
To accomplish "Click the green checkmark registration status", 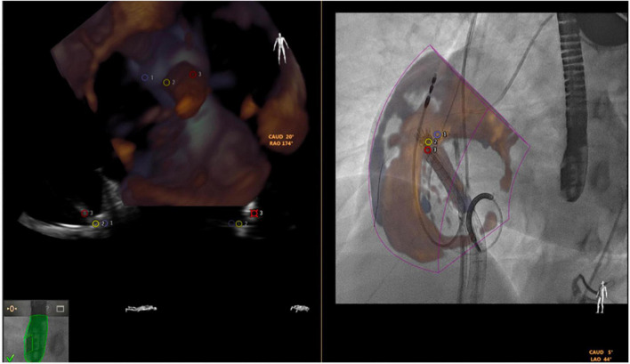I will 10,357.
